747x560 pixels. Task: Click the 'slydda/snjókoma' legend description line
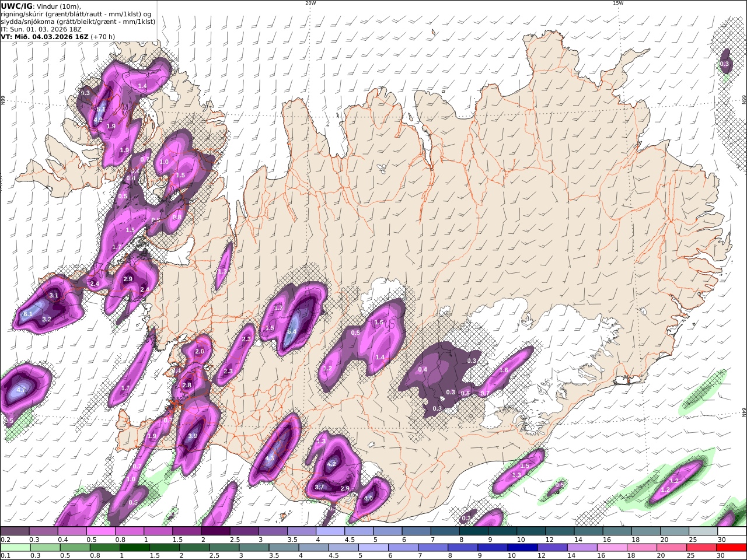click(x=78, y=21)
